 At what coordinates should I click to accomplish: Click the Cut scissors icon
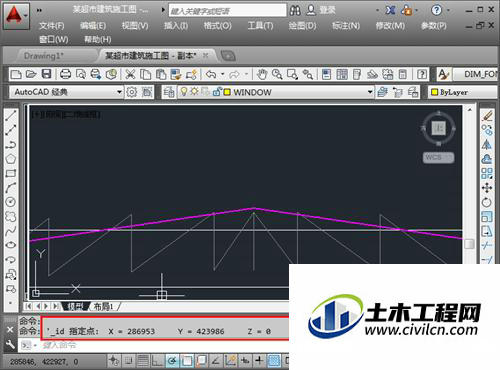(x=130, y=74)
